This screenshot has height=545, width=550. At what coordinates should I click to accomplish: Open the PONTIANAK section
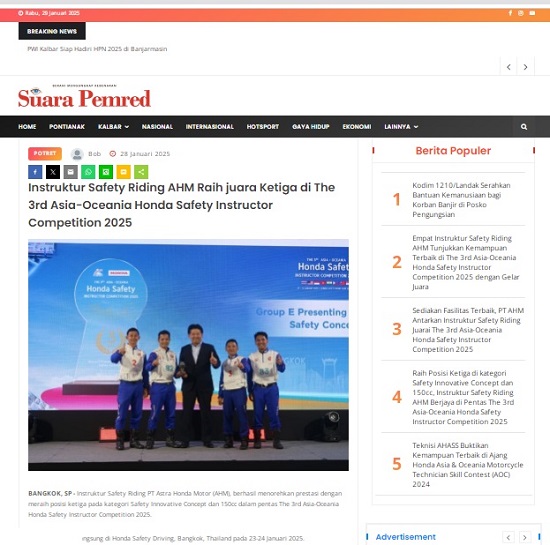click(x=67, y=127)
